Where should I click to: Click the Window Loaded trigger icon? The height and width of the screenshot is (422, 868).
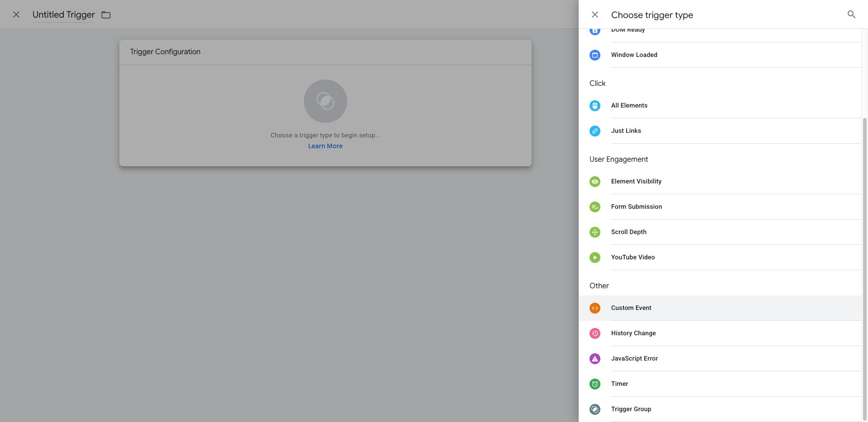[x=595, y=55]
